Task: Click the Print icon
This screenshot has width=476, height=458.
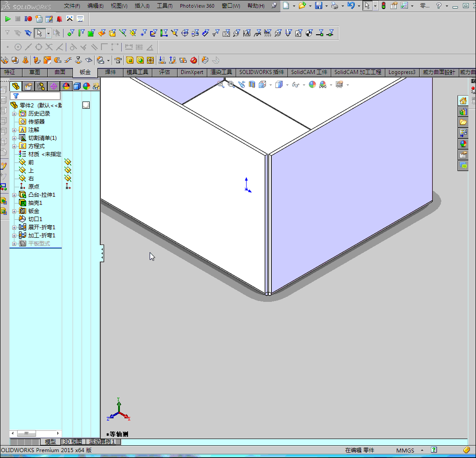Action: pos(334,5)
